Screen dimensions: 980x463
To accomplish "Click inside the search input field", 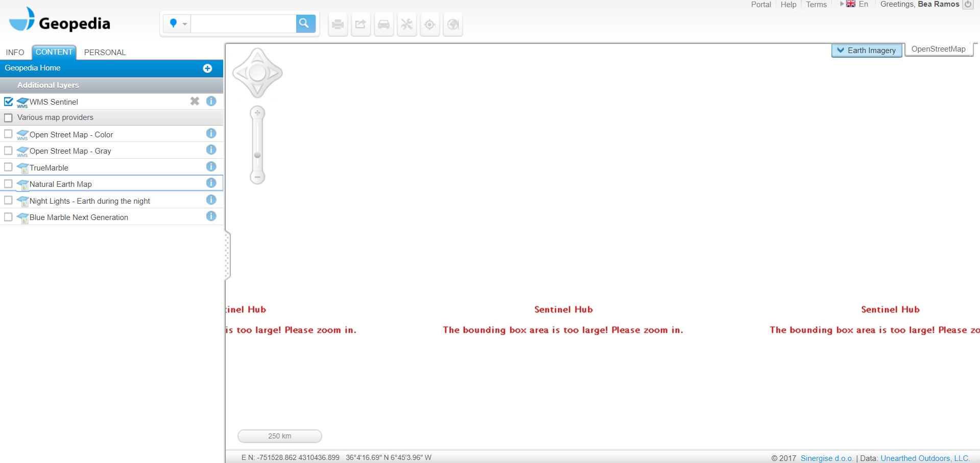I will [243, 23].
